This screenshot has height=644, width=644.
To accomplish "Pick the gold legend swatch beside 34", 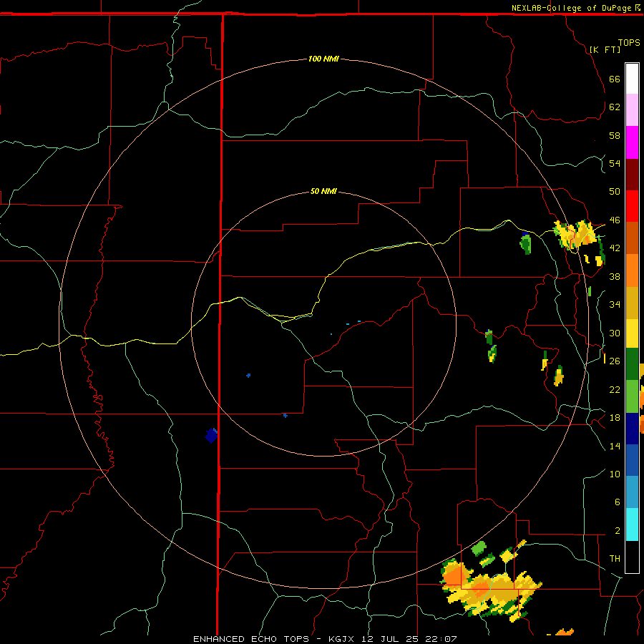I will click(x=632, y=303).
